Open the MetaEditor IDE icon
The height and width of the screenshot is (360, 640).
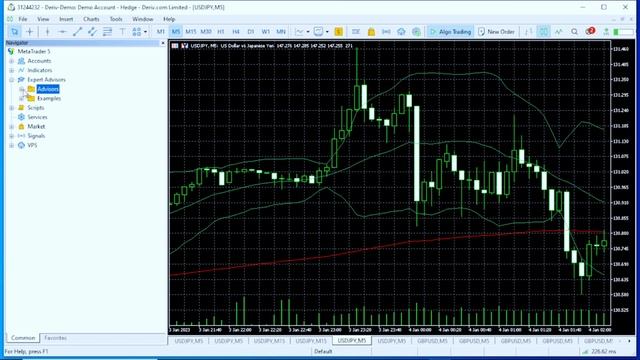[x=356, y=32]
